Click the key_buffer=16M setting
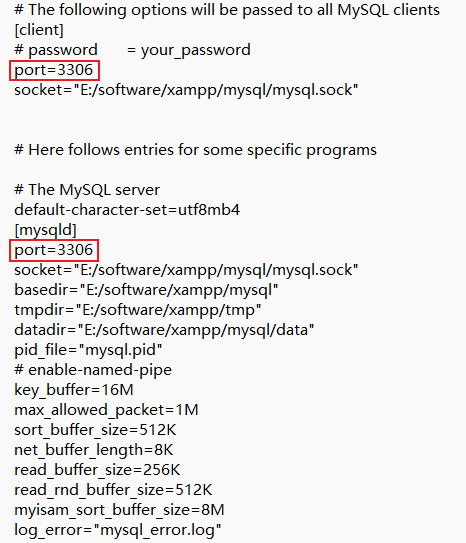466x543 pixels. [x=74, y=390]
